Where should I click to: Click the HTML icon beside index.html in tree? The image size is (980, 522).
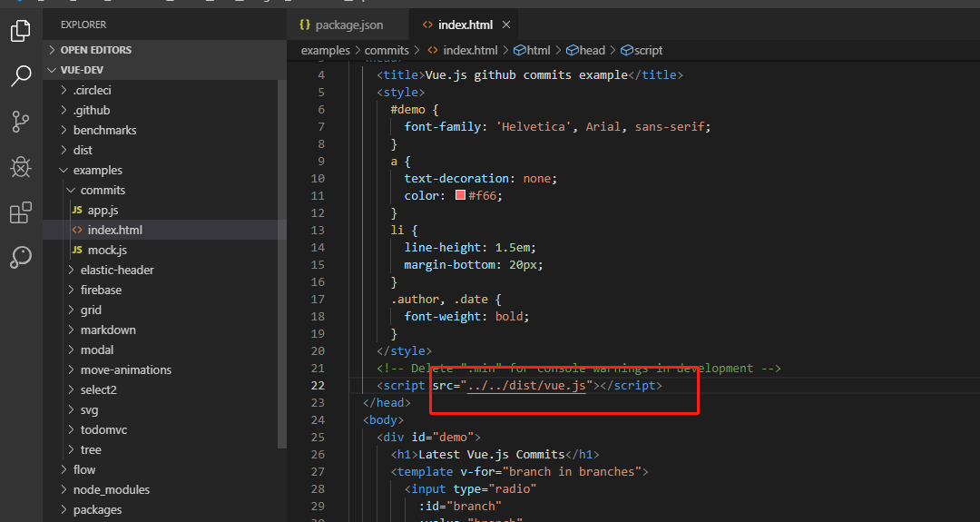(77, 230)
